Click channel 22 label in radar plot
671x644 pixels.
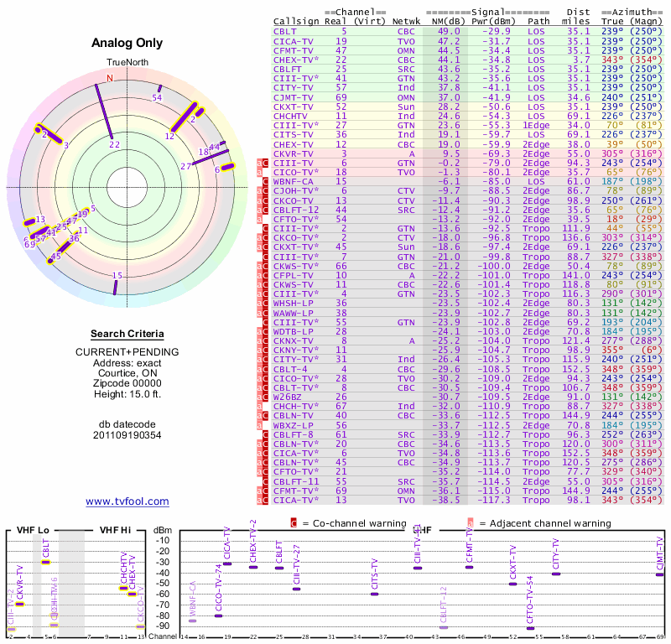[114, 144]
